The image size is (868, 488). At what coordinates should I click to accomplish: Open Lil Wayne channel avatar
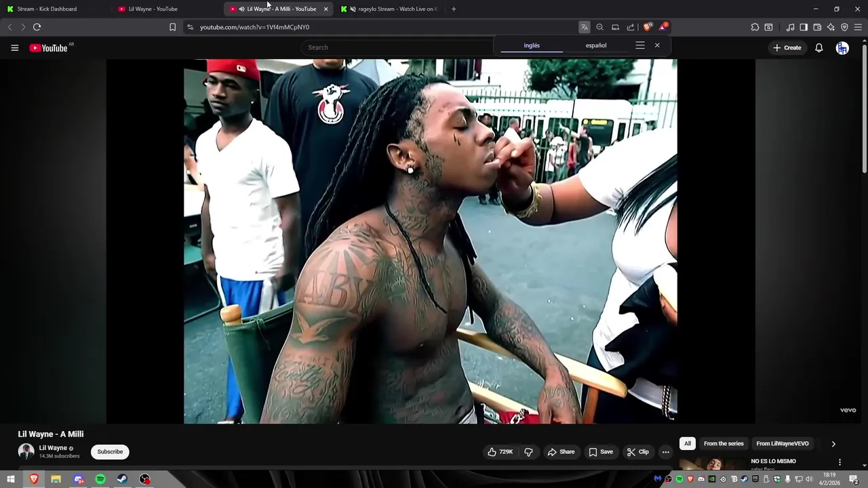(26, 451)
